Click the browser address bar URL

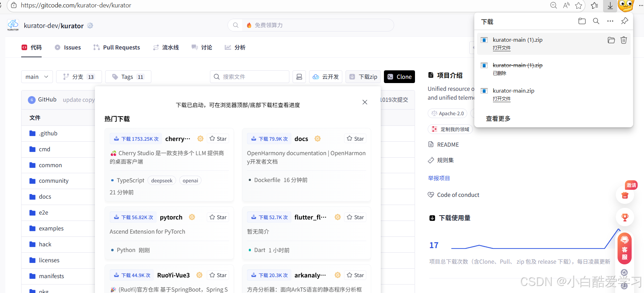[x=76, y=5]
